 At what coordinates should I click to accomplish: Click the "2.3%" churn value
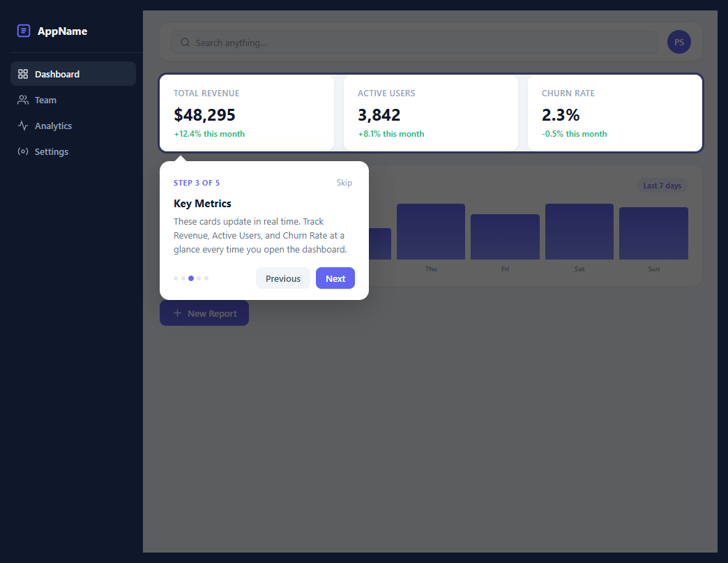pyautogui.click(x=561, y=114)
